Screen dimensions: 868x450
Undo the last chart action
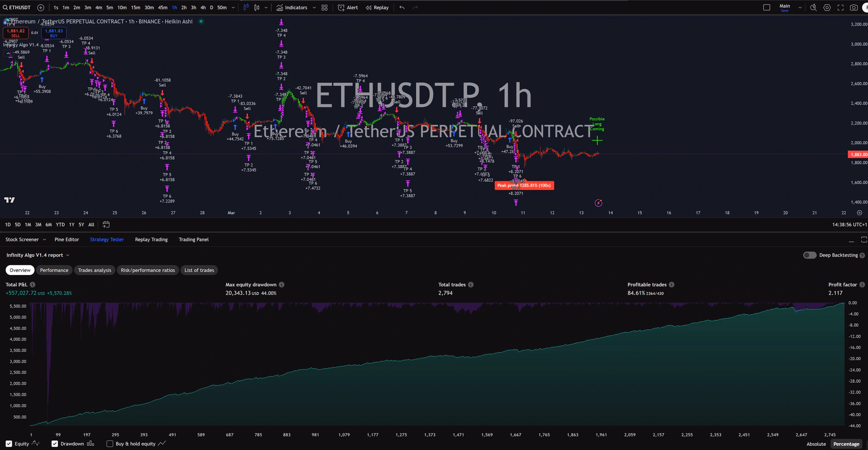click(x=401, y=7)
